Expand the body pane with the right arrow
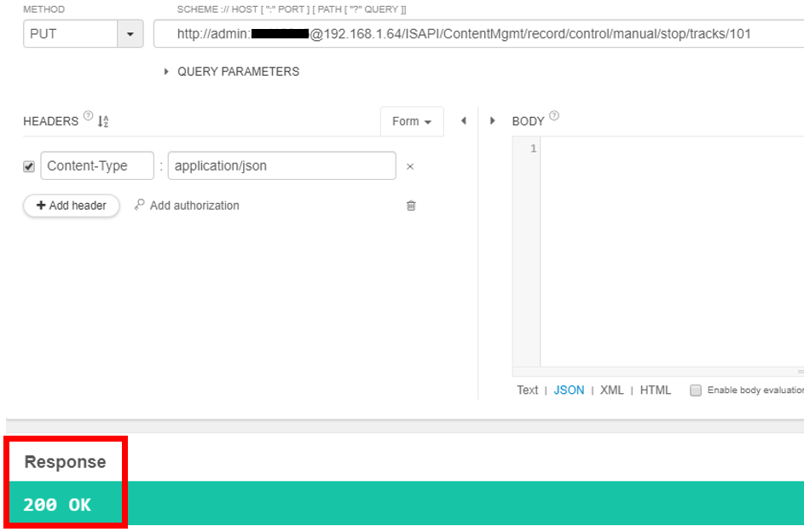The width and height of the screenshot is (804, 532). point(493,121)
